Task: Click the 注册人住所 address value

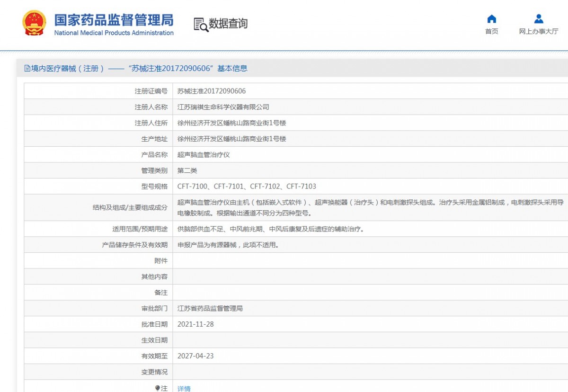Action: [x=231, y=123]
